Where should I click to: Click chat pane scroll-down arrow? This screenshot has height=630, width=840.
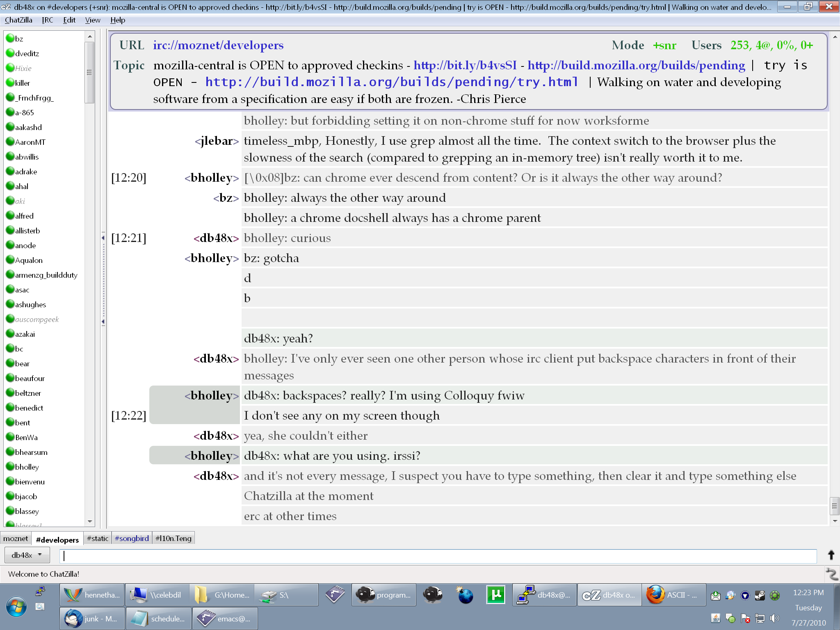(835, 521)
